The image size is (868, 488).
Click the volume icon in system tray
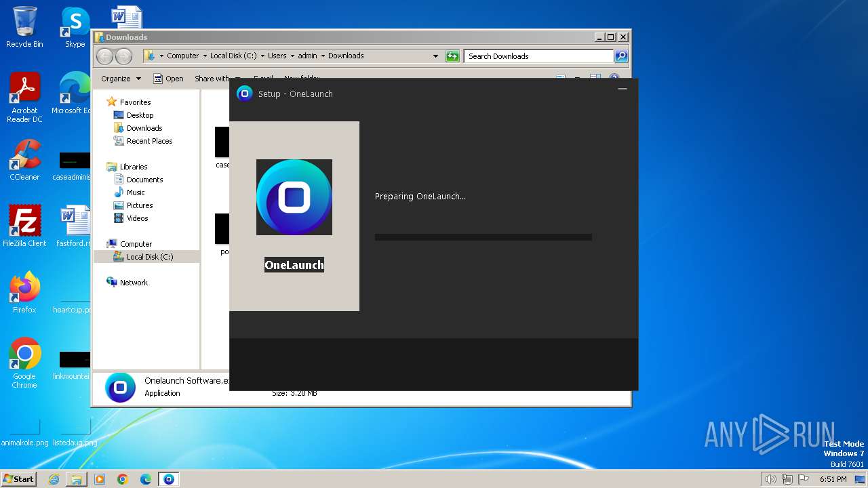pos(770,479)
